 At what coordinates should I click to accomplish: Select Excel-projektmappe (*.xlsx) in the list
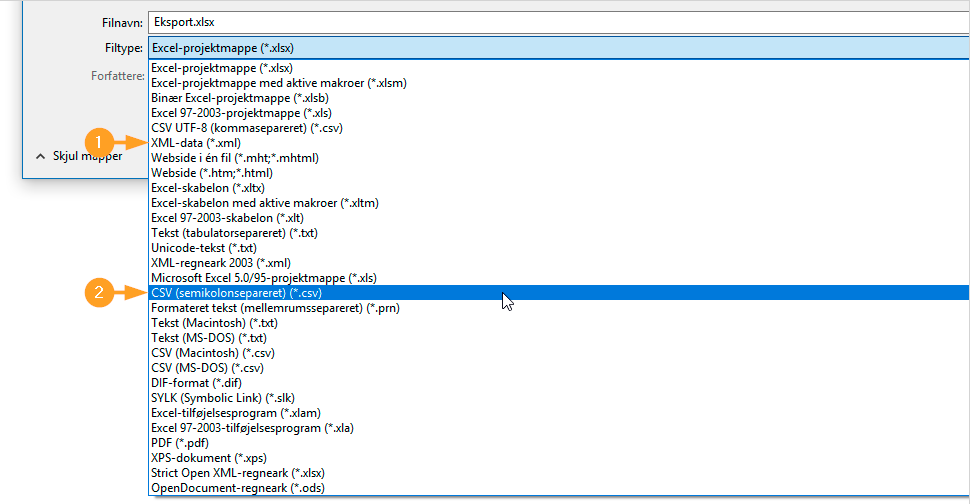coord(559,68)
